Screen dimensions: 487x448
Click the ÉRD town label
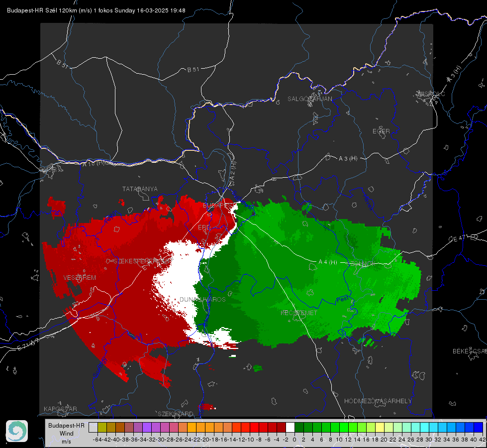(x=204, y=227)
